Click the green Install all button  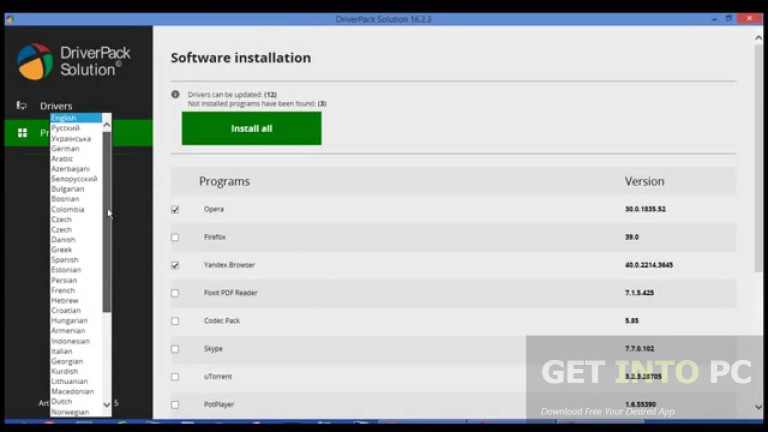coord(252,128)
